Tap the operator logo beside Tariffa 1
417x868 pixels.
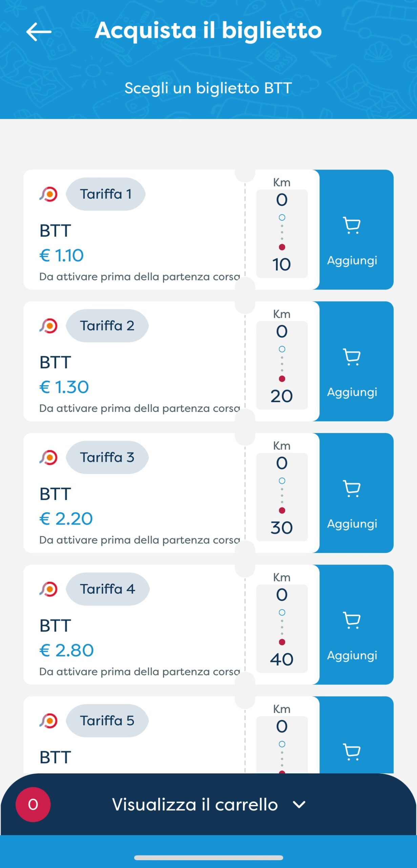click(49, 194)
